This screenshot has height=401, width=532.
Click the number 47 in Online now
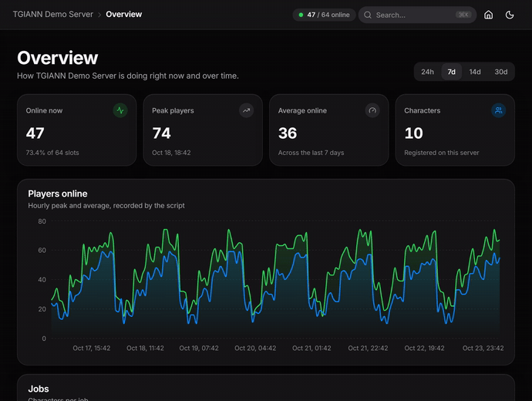click(35, 133)
